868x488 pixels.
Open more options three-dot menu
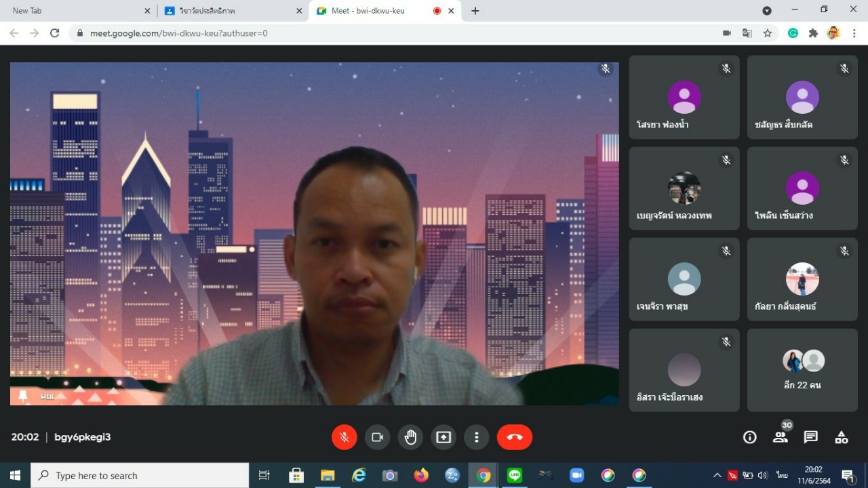point(477,437)
